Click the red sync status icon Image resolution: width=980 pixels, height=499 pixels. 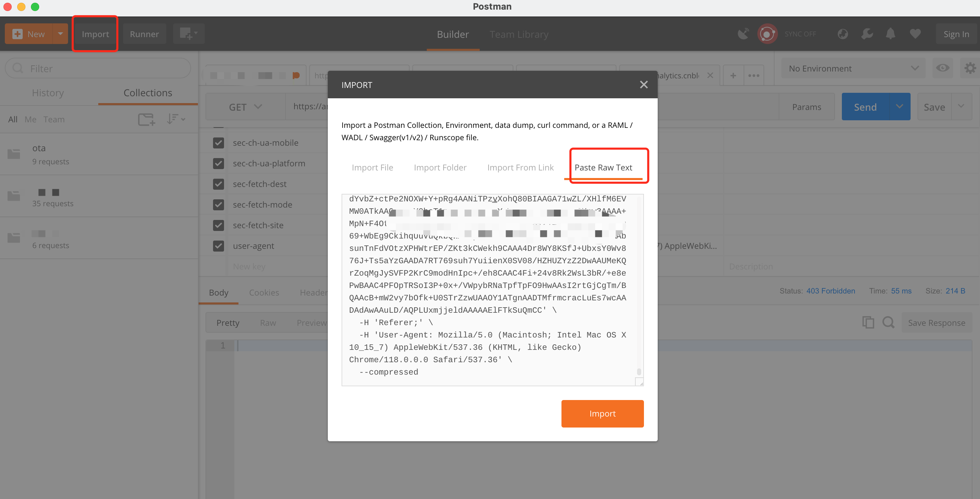767,34
